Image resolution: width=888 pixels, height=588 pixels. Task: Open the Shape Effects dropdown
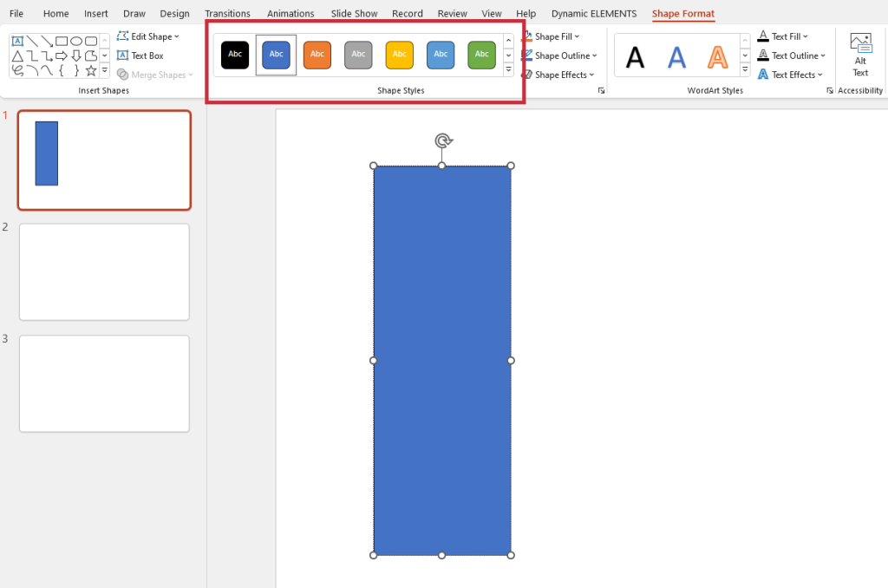pyautogui.click(x=561, y=75)
